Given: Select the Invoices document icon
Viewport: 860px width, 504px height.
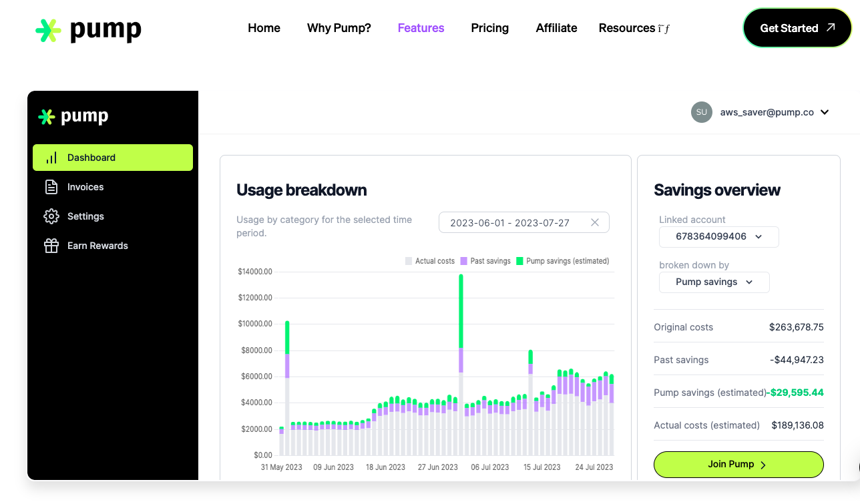Looking at the screenshot, I should (x=52, y=187).
